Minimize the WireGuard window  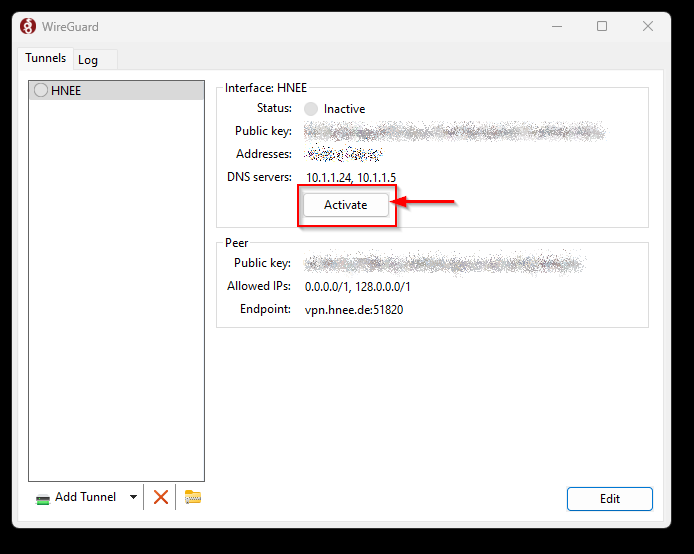click(x=556, y=27)
